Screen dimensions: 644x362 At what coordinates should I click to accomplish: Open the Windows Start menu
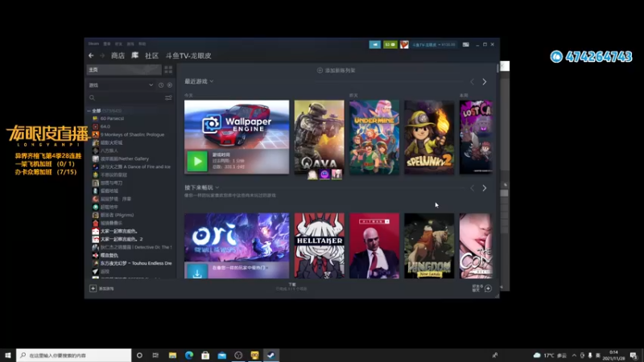[x=8, y=356]
